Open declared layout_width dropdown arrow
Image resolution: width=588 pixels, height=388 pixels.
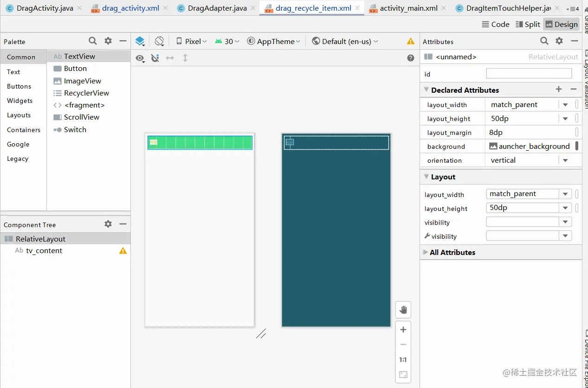(x=565, y=105)
